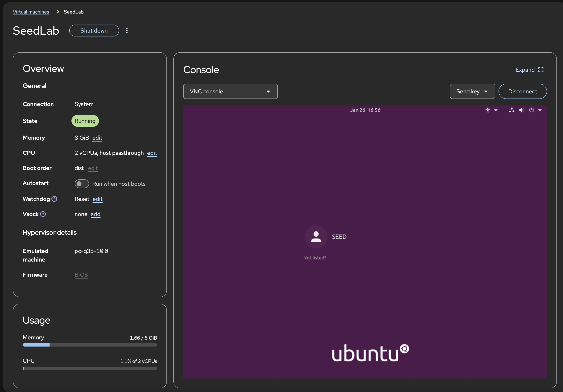Click the volume speaker icon in guest
The width and height of the screenshot is (563, 392).
(x=522, y=110)
